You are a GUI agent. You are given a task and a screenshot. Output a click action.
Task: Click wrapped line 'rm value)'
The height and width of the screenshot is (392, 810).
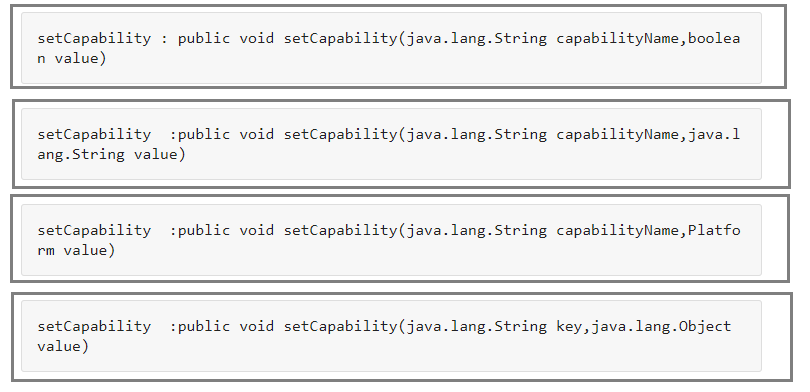(x=76, y=250)
